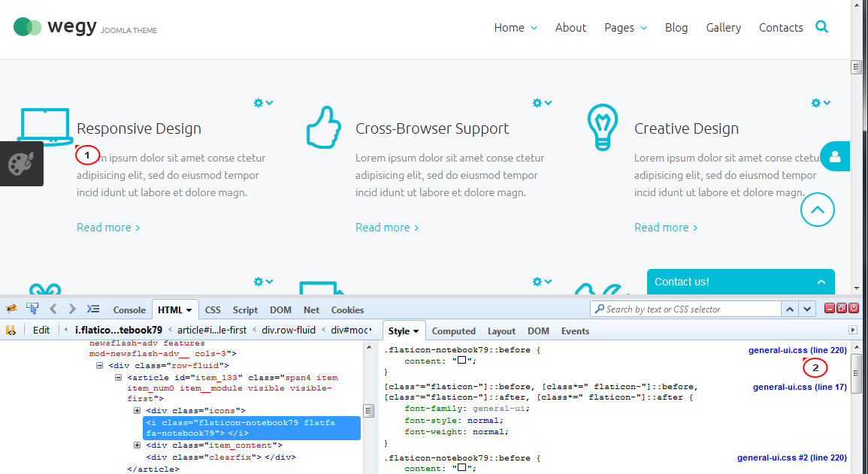Screen dimensions: 868x474
Task: Collapse the Contact us! panel with its chevron
Action: [821, 281]
